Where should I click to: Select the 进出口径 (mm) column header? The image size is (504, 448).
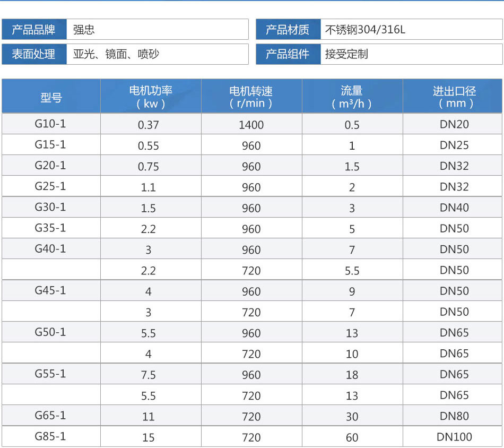coord(454,97)
